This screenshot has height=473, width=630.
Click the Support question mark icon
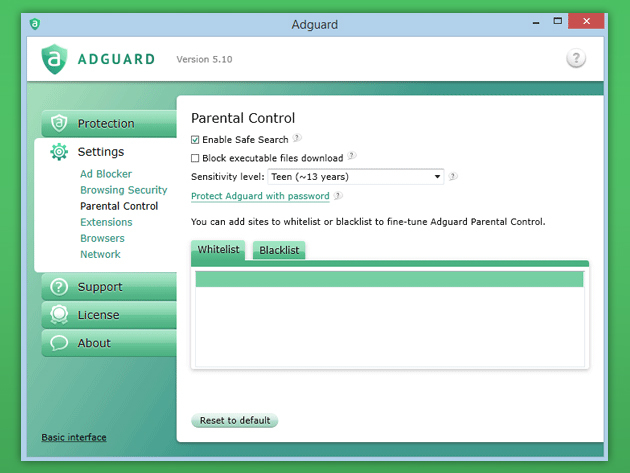(59, 287)
